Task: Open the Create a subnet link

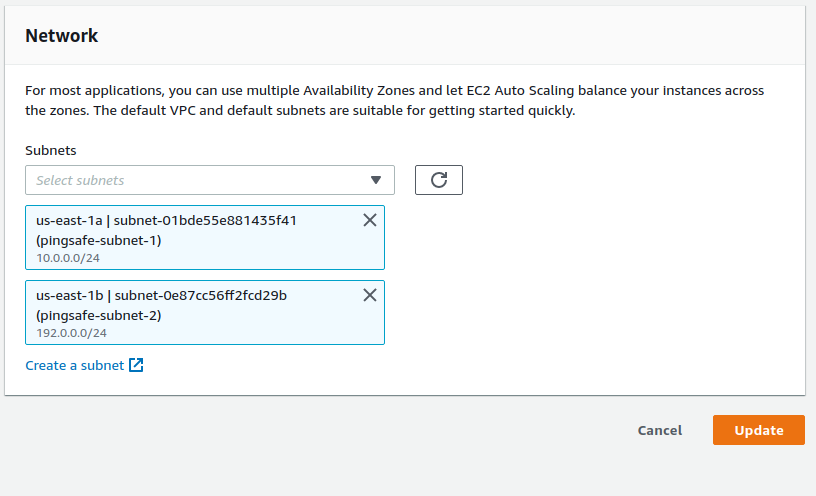Action: [75, 366]
